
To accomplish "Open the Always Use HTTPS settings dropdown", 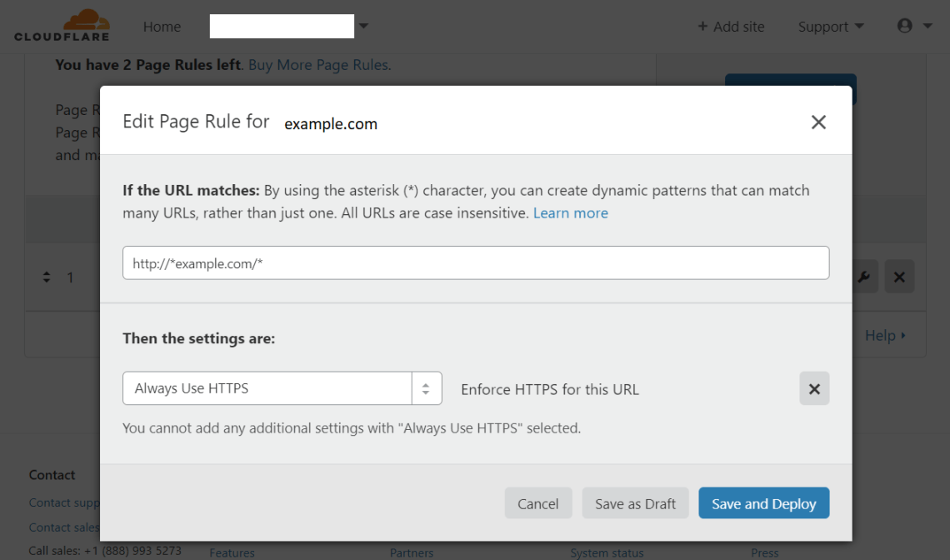I will pos(282,388).
